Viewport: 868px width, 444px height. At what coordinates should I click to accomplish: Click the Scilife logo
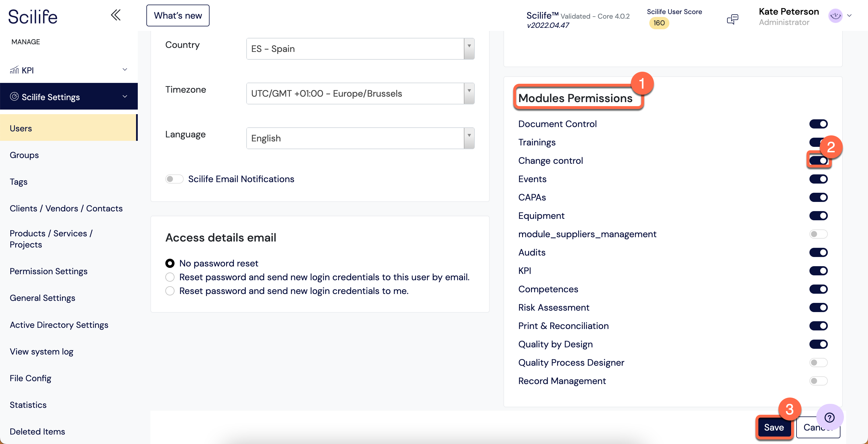pyautogui.click(x=33, y=17)
